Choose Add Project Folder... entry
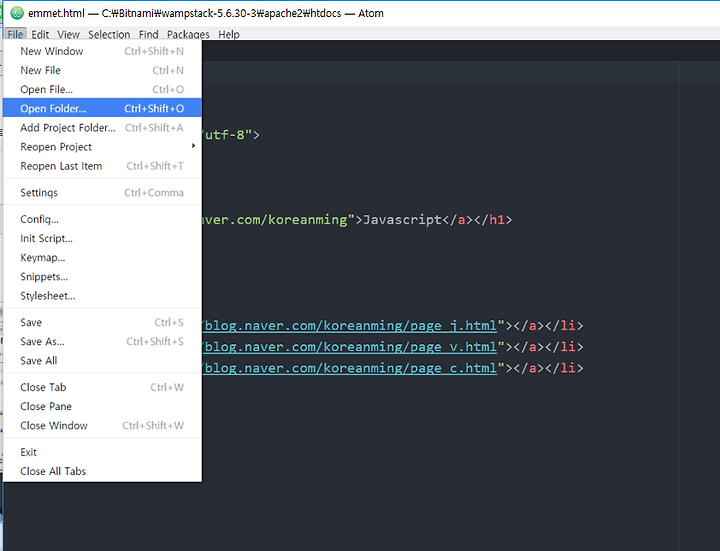720x551 pixels. (102, 128)
